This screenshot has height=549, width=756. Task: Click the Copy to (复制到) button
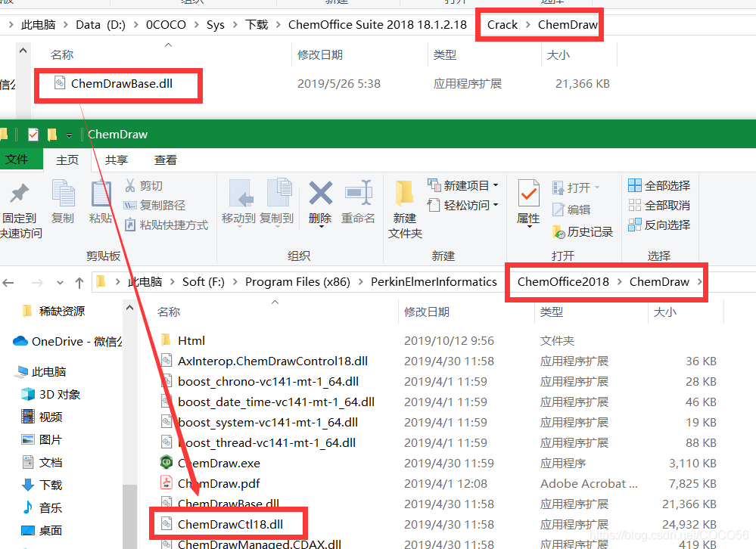point(276,202)
